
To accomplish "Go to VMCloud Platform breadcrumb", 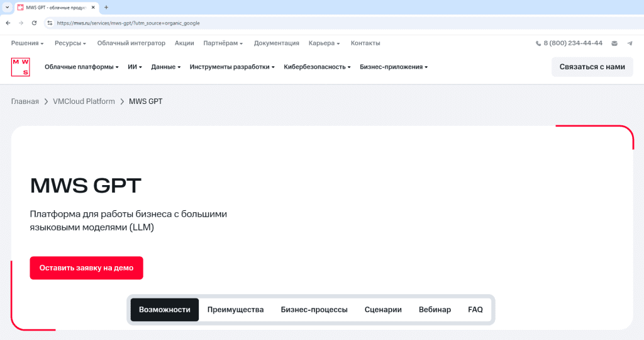I will [84, 101].
